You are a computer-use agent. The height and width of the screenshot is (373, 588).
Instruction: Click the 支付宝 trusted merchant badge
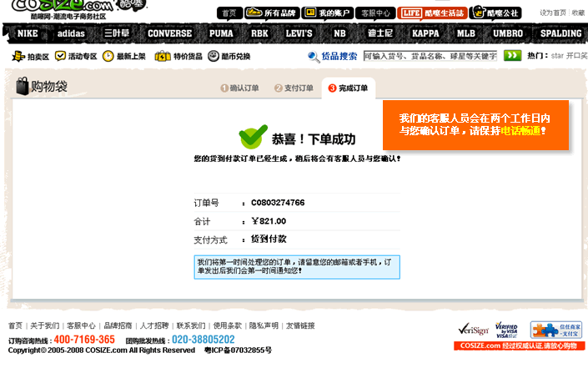pyautogui.click(x=556, y=330)
